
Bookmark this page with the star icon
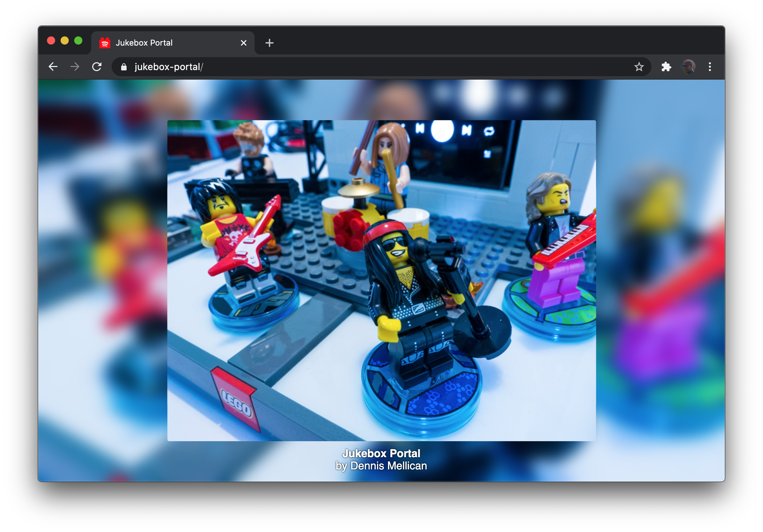(x=639, y=67)
